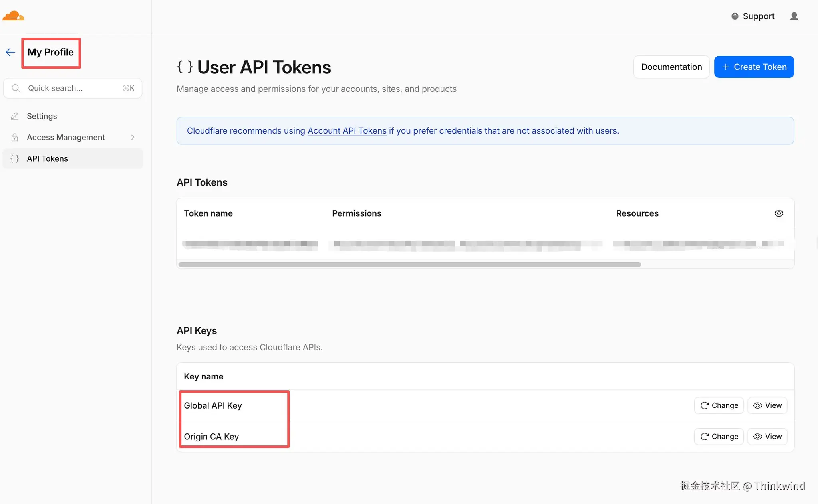Click the API Tokens table horizontal scrollbar

click(x=409, y=265)
